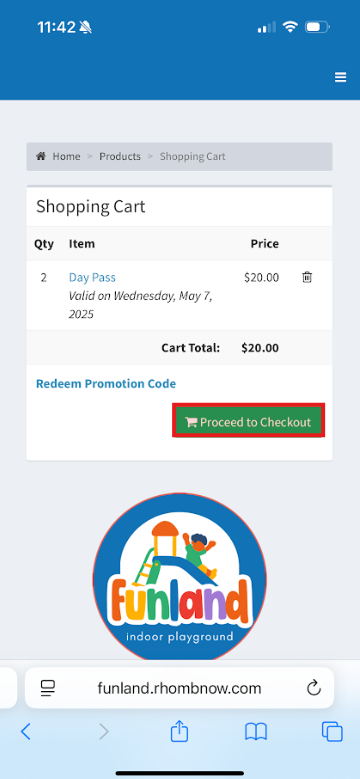Screen dimensions: 360x779
Task: Open Redeem Promotion Code link
Action: pos(106,384)
